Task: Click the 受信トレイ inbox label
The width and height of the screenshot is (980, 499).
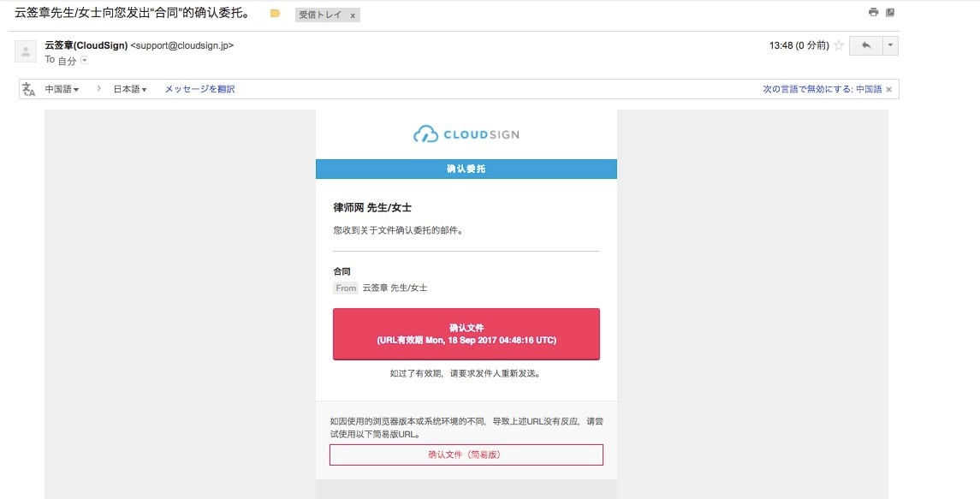Action: pos(320,15)
